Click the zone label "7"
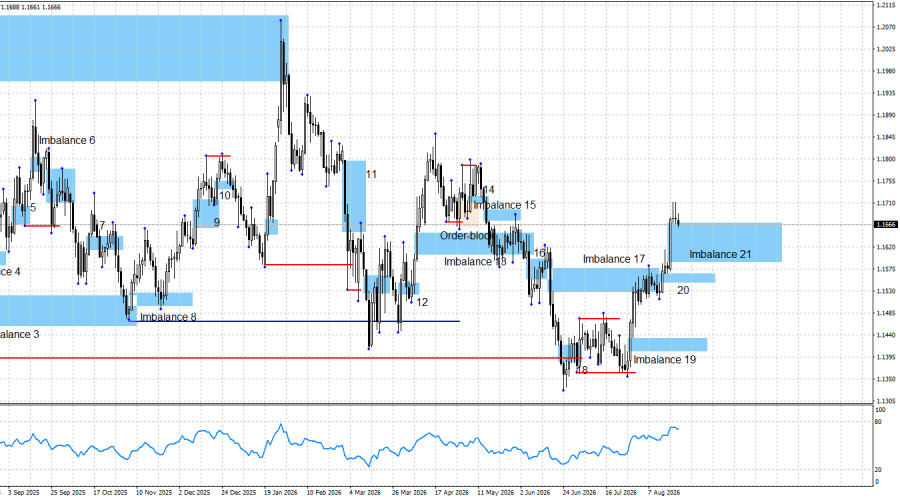The height and width of the screenshot is (500, 900). coord(102,225)
